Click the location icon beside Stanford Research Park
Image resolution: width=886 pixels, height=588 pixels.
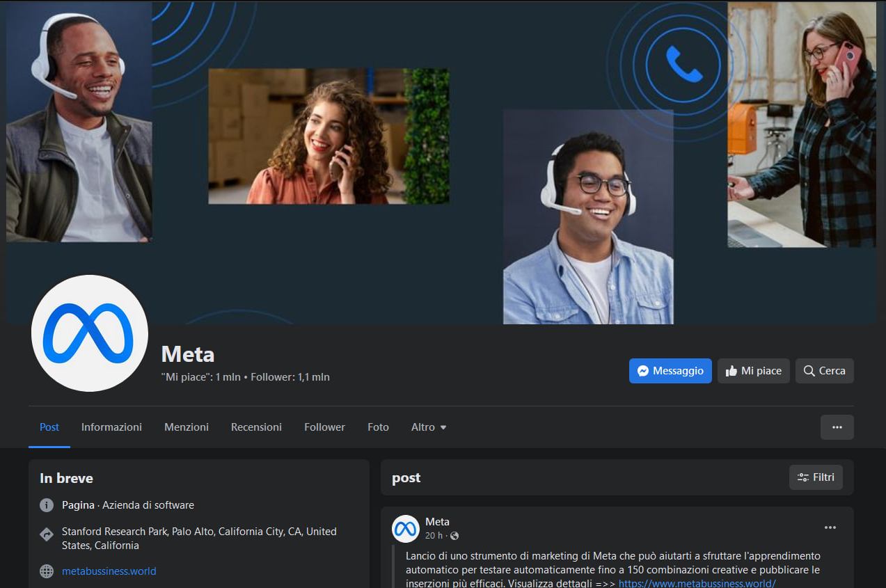pyautogui.click(x=47, y=534)
